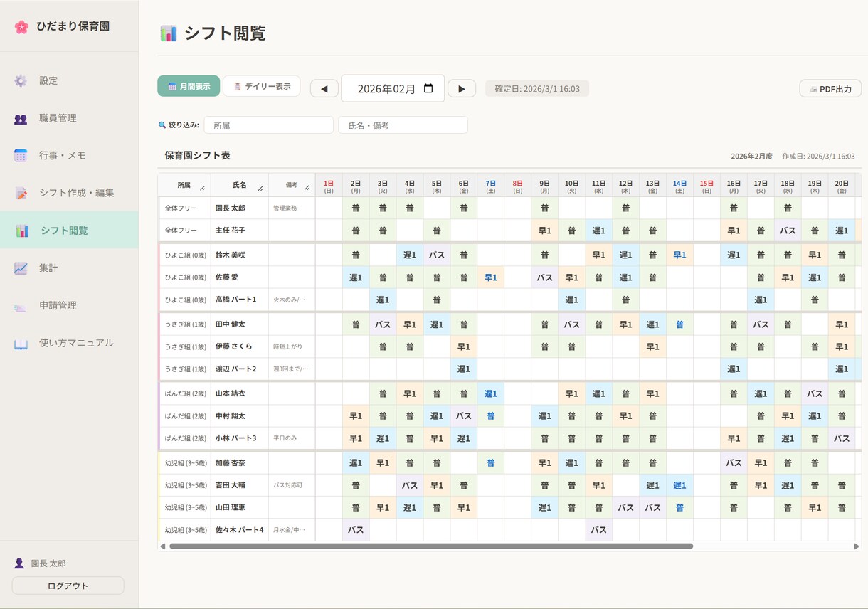The width and height of the screenshot is (868, 609).
Task: Click the user avatar icon beside 園長 太郎
Action: tap(19, 563)
